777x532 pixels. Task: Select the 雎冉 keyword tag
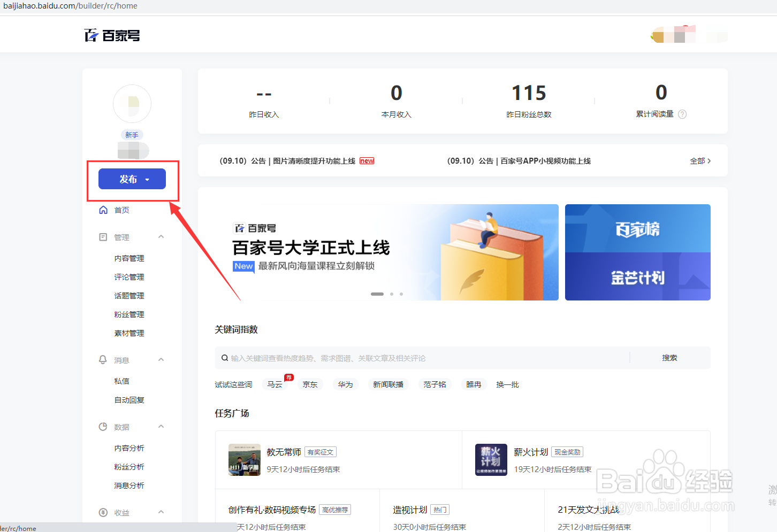[x=474, y=384]
